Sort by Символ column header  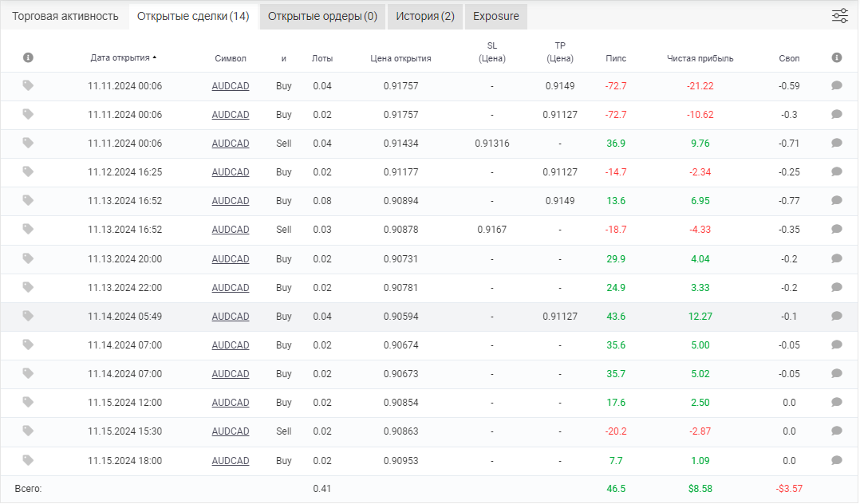(x=231, y=58)
